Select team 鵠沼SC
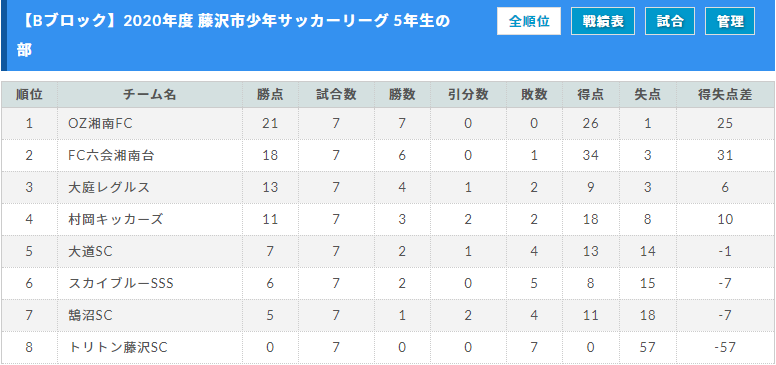The height and width of the screenshot is (365, 776). [x=91, y=315]
